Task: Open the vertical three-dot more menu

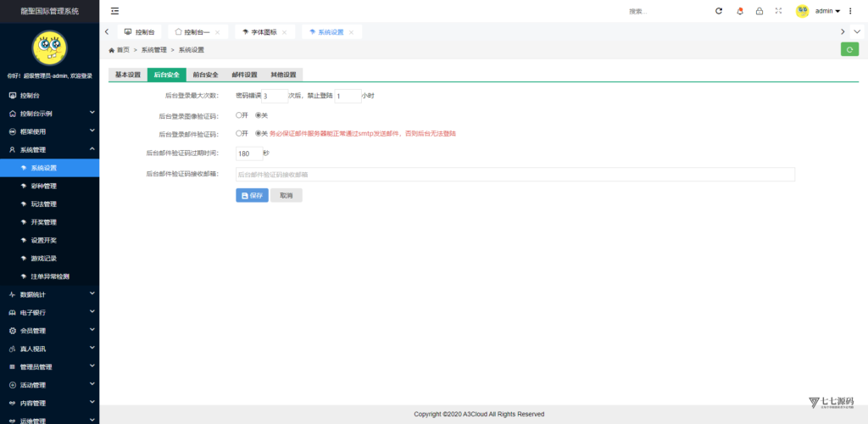Action: click(850, 11)
